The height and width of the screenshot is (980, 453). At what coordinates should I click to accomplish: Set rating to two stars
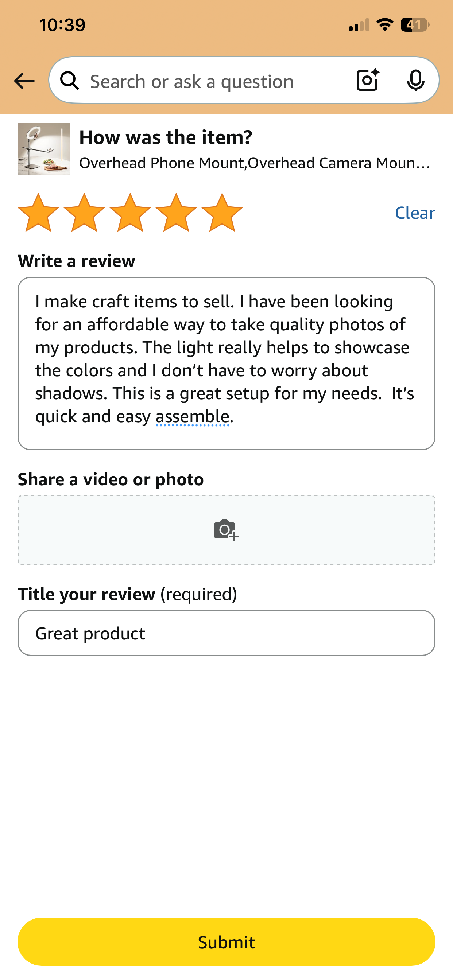[x=84, y=212]
